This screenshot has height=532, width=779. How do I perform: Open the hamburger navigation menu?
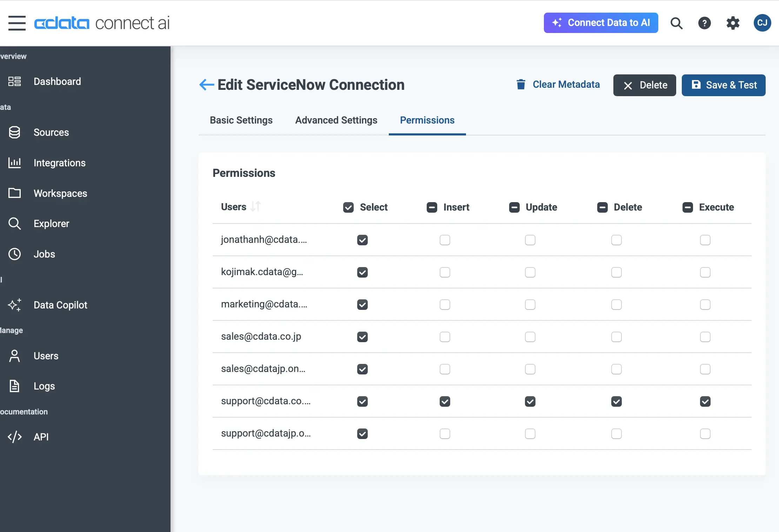(17, 23)
